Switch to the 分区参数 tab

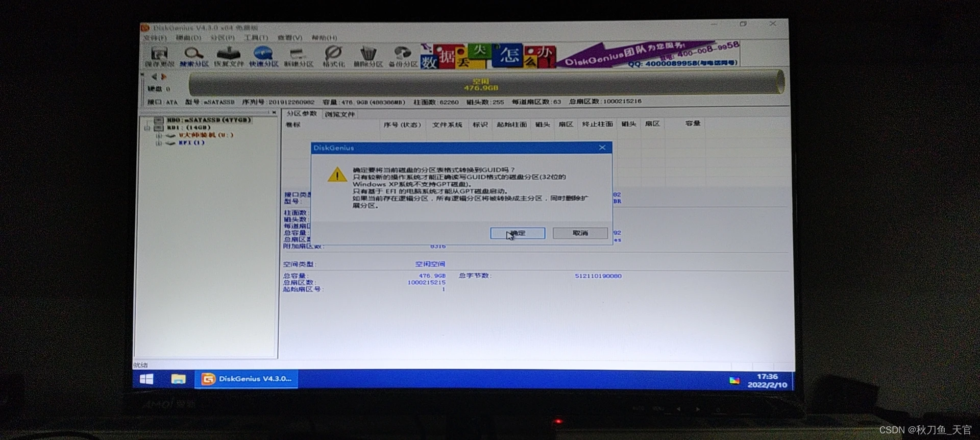tap(301, 113)
